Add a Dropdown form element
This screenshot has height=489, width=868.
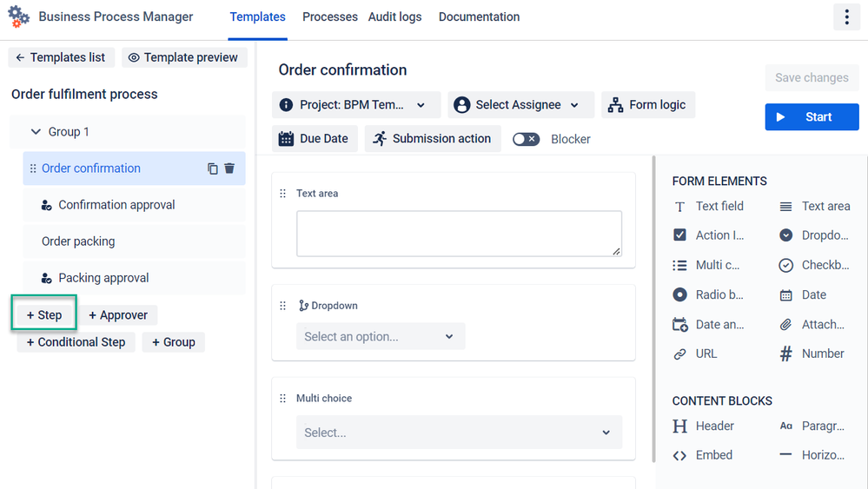click(x=814, y=235)
